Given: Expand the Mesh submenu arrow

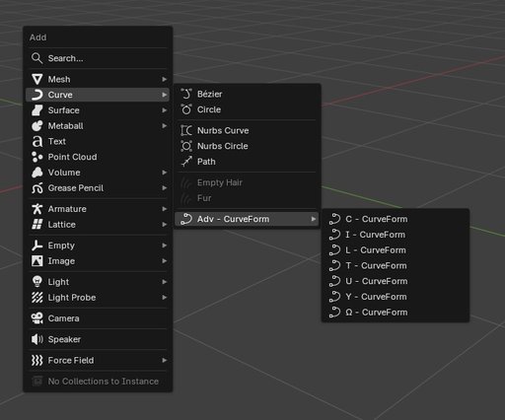Looking at the screenshot, I should tap(165, 79).
